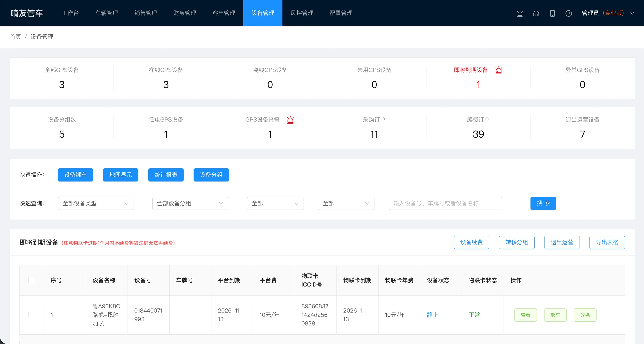Click the 地图显示 button
The height and width of the screenshot is (344, 644).
coord(121,175)
